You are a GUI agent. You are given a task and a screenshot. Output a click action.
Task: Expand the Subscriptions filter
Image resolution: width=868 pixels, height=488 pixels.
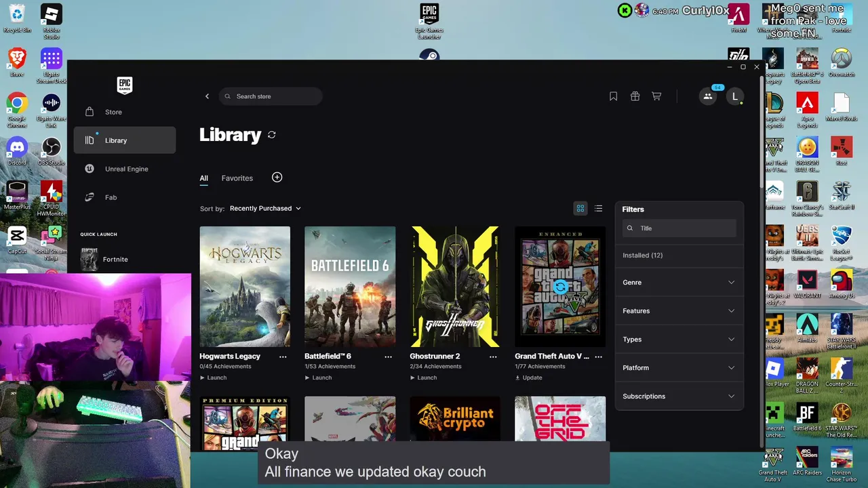pos(679,396)
